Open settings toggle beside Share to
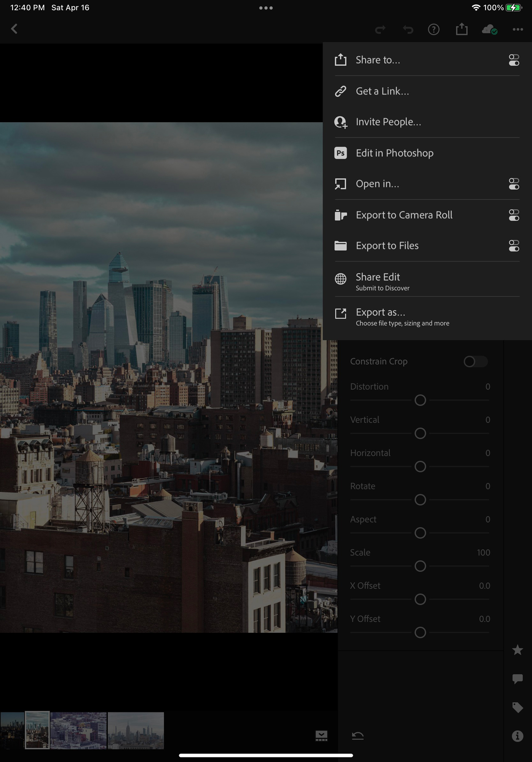This screenshot has width=532, height=762. coord(514,60)
